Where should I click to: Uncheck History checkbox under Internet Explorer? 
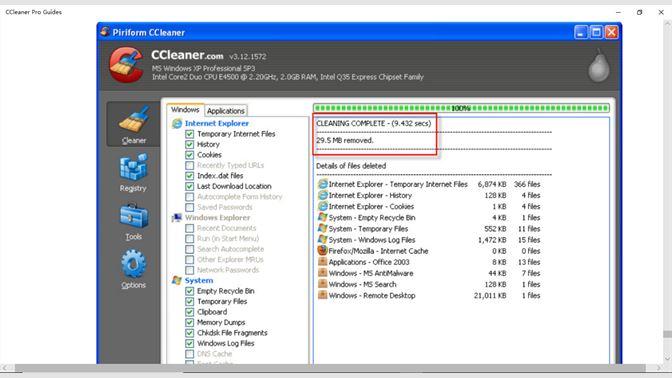[189, 144]
